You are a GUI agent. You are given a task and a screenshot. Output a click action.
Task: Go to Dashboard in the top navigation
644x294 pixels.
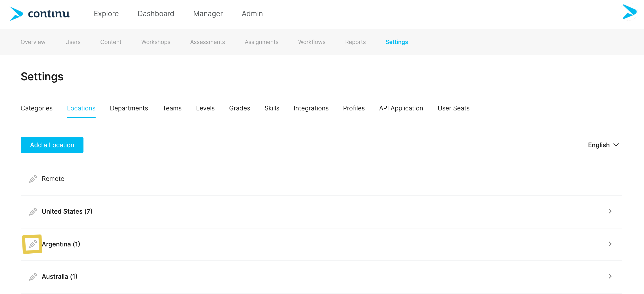tap(156, 13)
